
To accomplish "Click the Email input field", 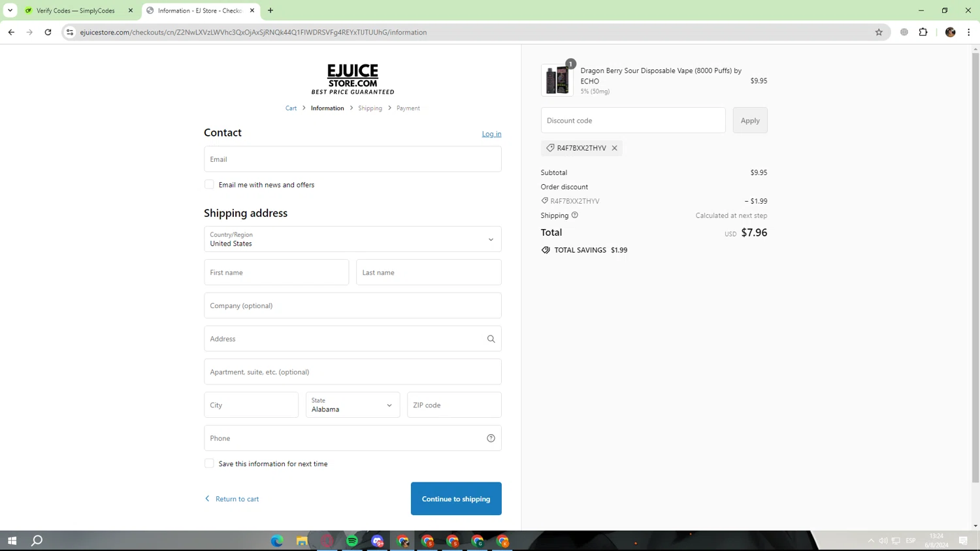I will (353, 159).
